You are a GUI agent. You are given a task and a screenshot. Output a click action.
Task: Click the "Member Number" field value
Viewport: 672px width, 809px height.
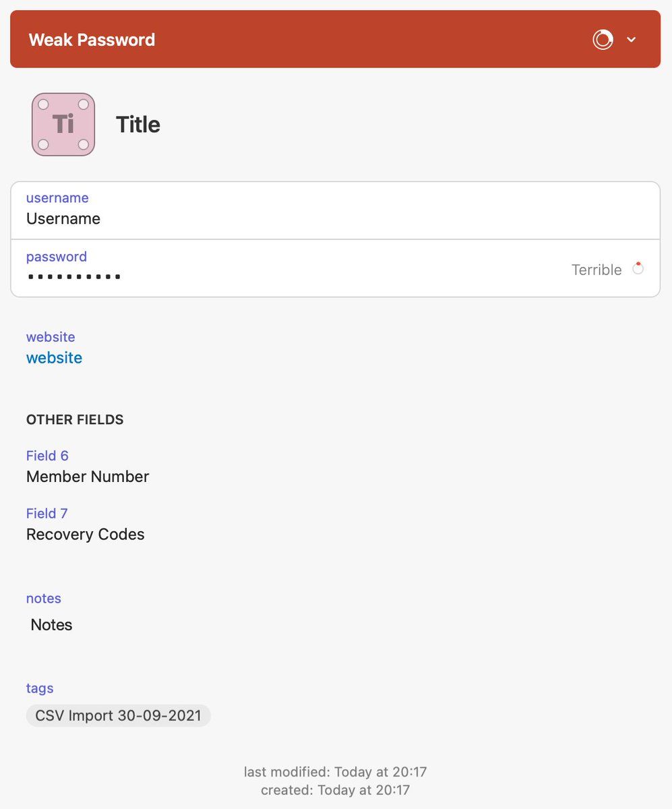point(88,477)
